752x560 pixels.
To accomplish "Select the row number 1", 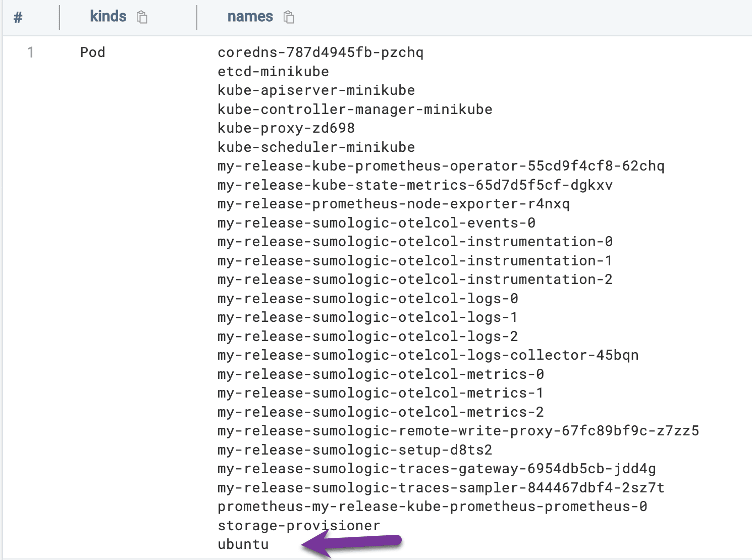I will point(30,52).
